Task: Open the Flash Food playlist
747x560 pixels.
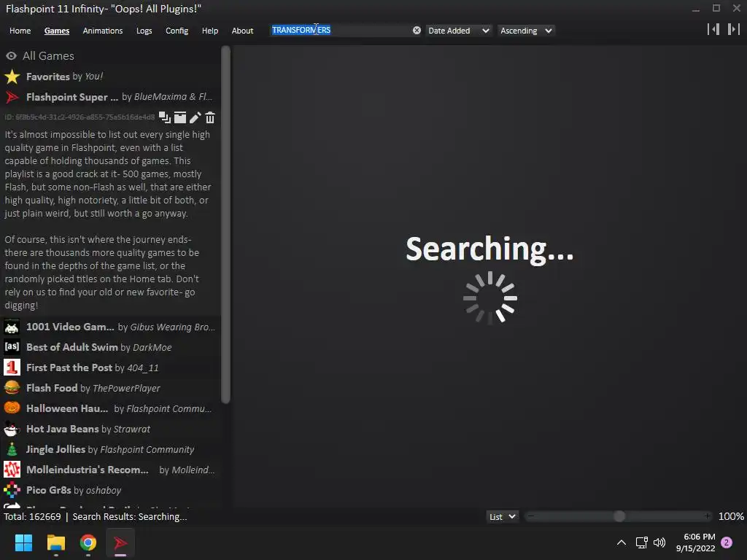Action: [111, 388]
